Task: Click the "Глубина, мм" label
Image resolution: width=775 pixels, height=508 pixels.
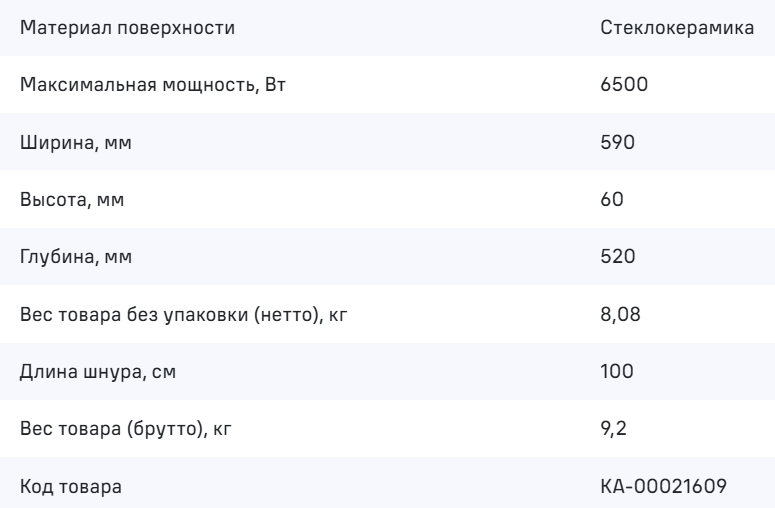Action: (x=76, y=258)
